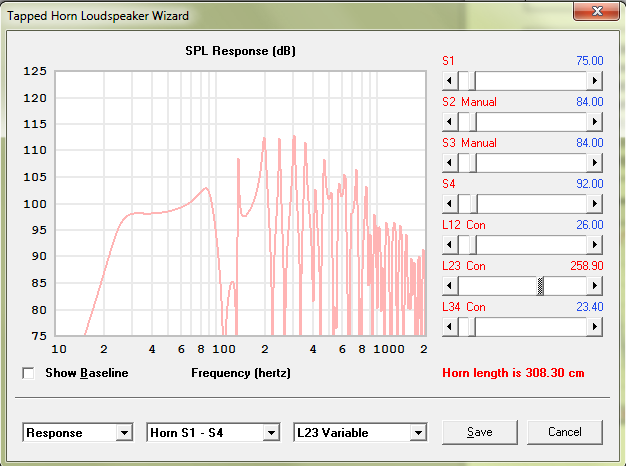Click the S2 Manual label

pyautogui.click(x=470, y=102)
